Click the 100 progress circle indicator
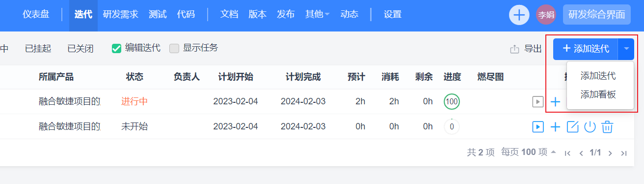Viewport: 644px width, 184px height. click(452, 102)
